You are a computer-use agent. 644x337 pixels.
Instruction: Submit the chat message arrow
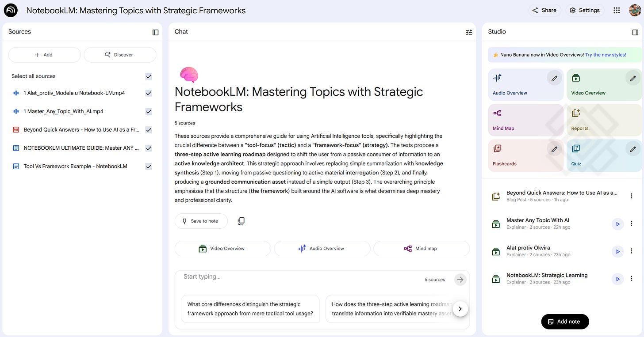pos(460,280)
